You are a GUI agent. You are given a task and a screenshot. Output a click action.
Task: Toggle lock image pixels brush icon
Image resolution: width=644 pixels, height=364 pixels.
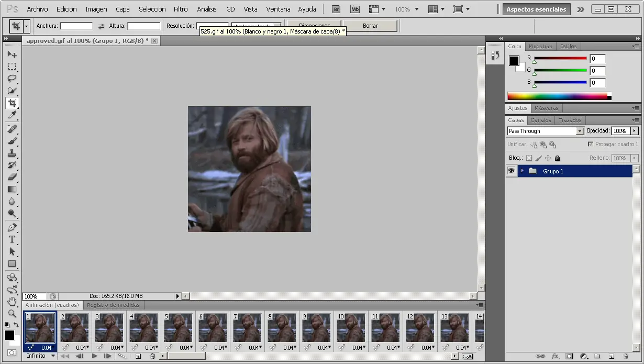tap(538, 158)
